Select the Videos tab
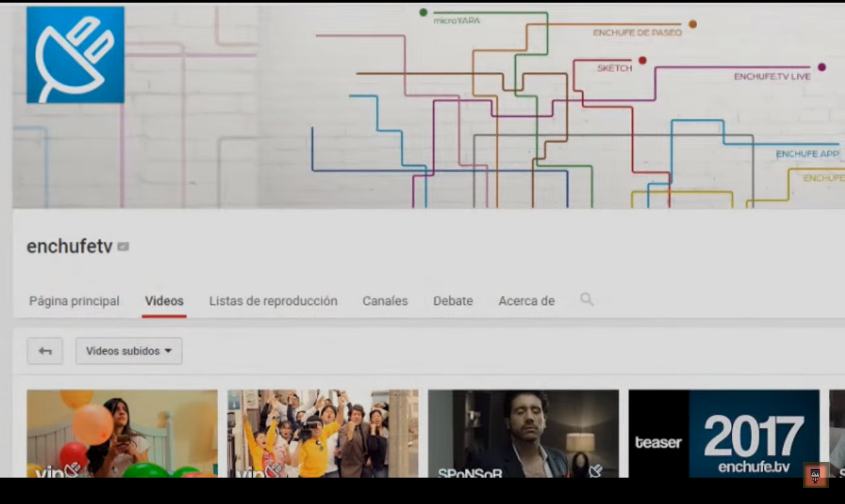The height and width of the screenshot is (504, 845). [164, 301]
